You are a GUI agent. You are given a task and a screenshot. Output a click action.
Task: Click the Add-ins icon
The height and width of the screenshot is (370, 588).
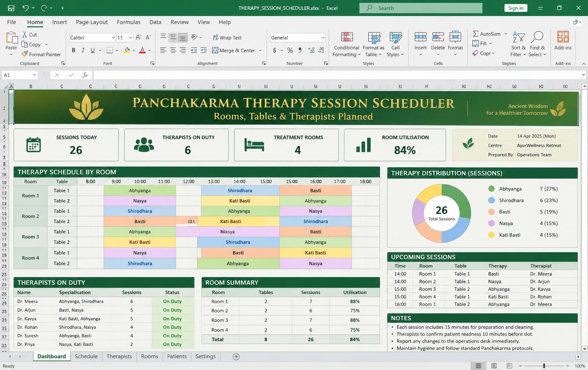click(x=563, y=37)
